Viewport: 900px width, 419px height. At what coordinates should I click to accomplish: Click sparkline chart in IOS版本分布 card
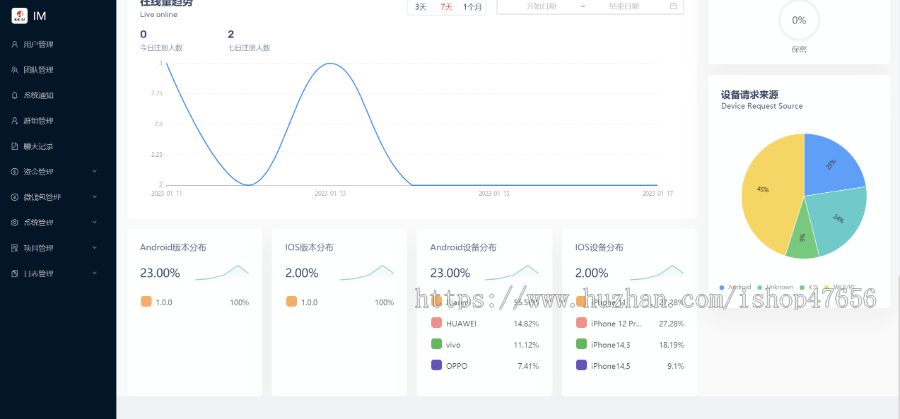click(x=367, y=273)
